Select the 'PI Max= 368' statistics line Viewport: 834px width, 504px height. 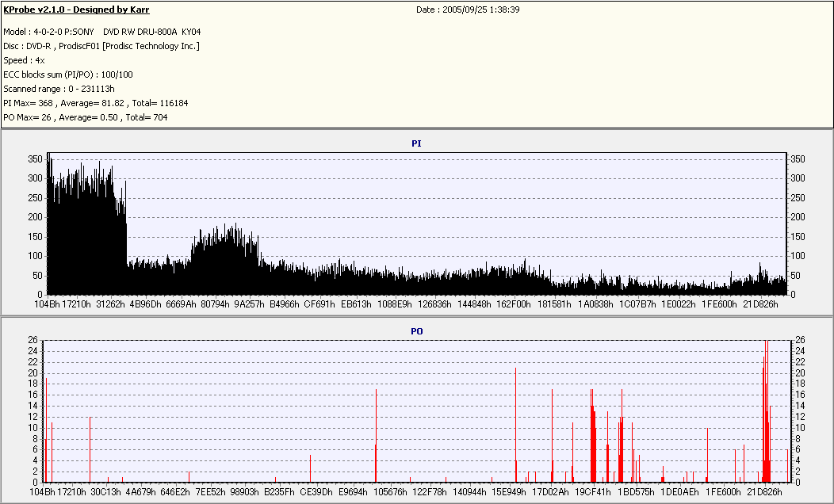[96, 103]
